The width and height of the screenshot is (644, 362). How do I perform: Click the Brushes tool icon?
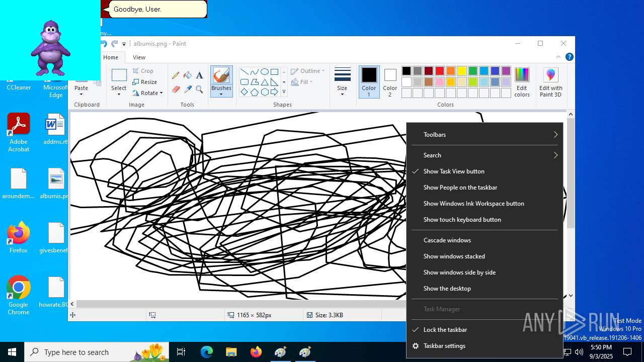point(221,75)
